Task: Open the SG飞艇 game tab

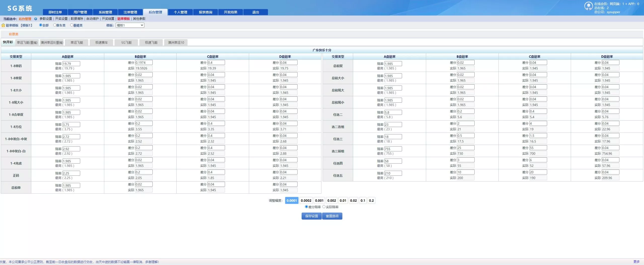Action: point(126,43)
